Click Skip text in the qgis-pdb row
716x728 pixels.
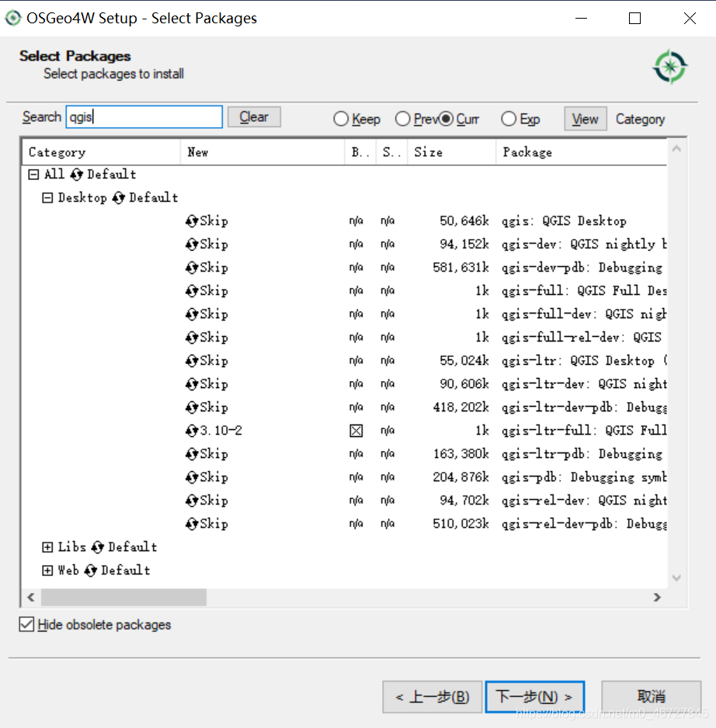(214, 477)
